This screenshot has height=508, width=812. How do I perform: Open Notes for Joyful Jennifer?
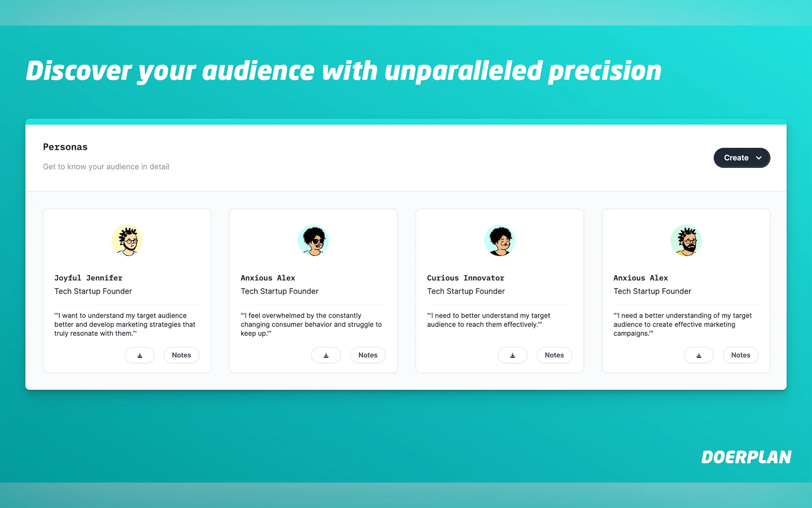tap(181, 355)
